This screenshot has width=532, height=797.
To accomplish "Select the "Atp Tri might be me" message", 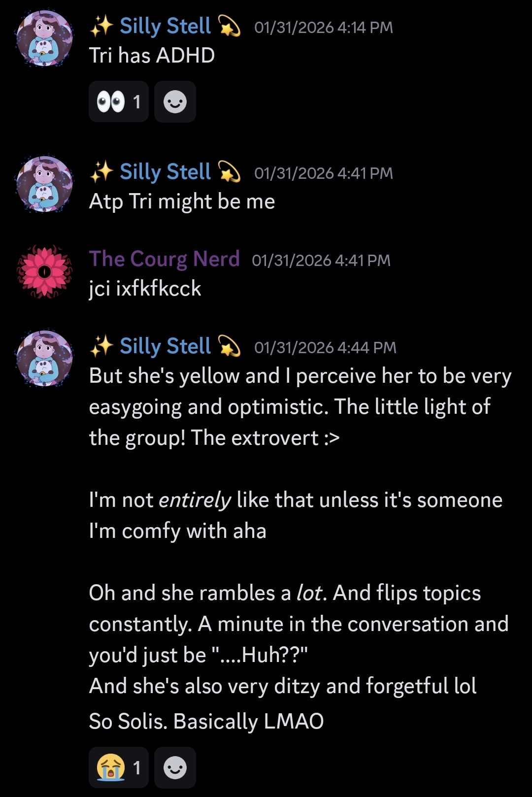I will point(182,201).
